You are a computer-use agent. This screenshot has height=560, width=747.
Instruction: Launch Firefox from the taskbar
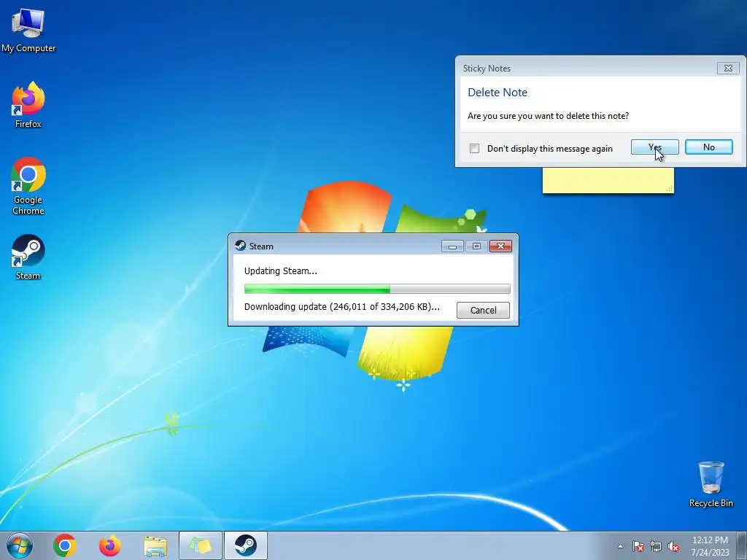[110, 545]
